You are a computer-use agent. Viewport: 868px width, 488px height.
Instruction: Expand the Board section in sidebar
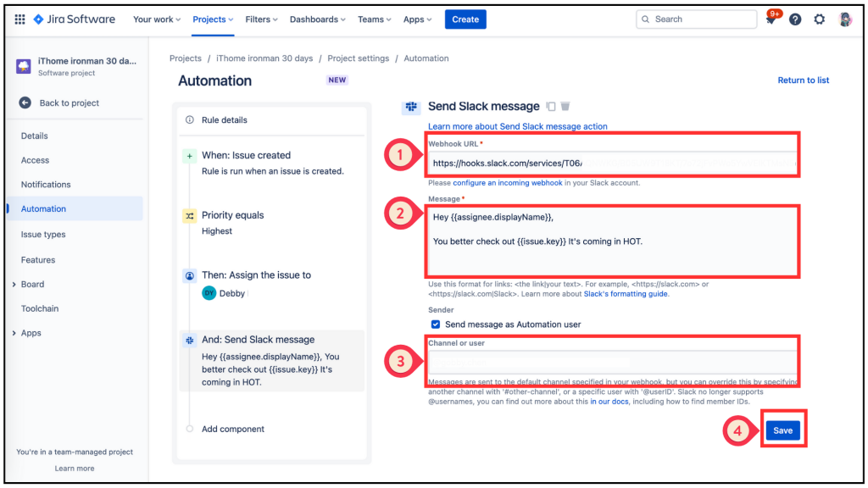tap(14, 285)
